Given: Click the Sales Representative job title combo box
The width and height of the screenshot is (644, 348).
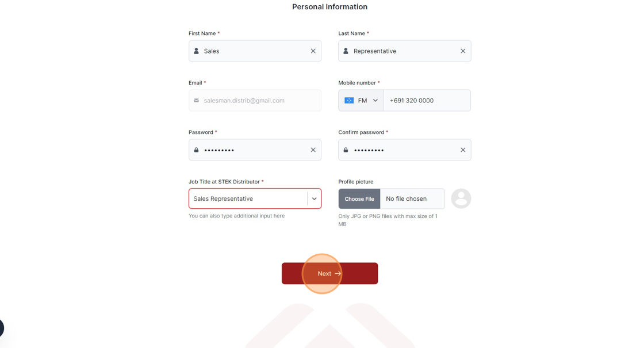Looking at the screenshot, I should click(x=255, y=199).
